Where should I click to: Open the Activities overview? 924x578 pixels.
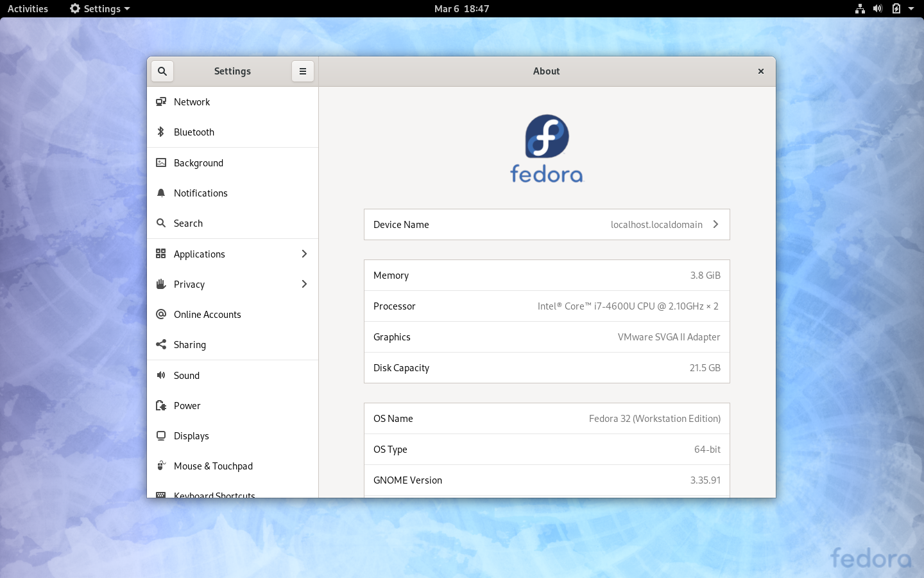click(28, 8)
